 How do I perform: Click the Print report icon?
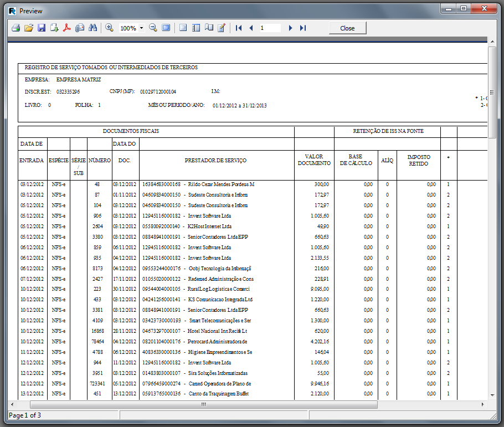coord(16,28)
